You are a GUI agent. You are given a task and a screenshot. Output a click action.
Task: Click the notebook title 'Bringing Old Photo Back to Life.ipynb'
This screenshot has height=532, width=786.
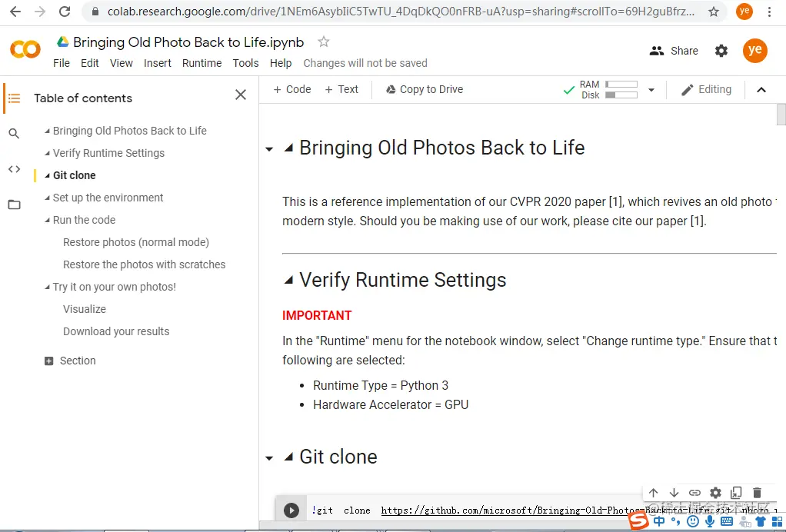188,42
